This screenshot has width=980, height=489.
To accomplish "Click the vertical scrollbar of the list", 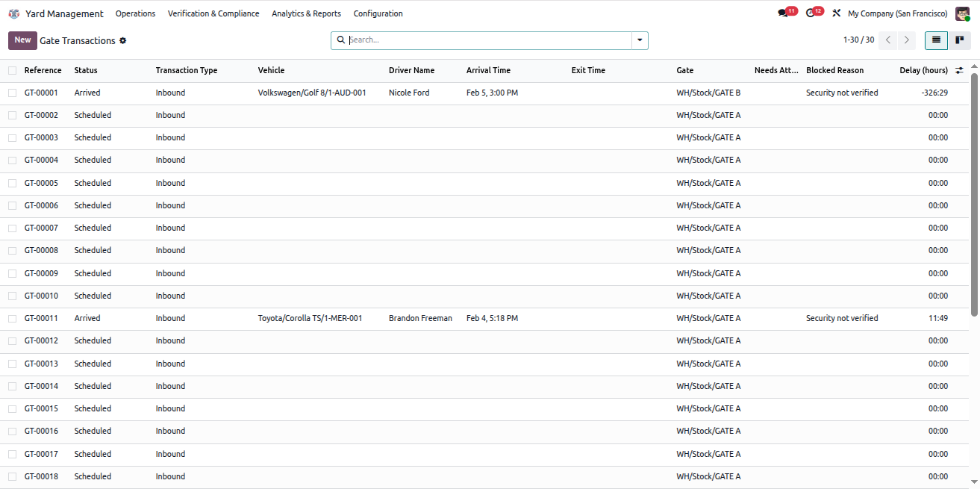I will (975, 194).
